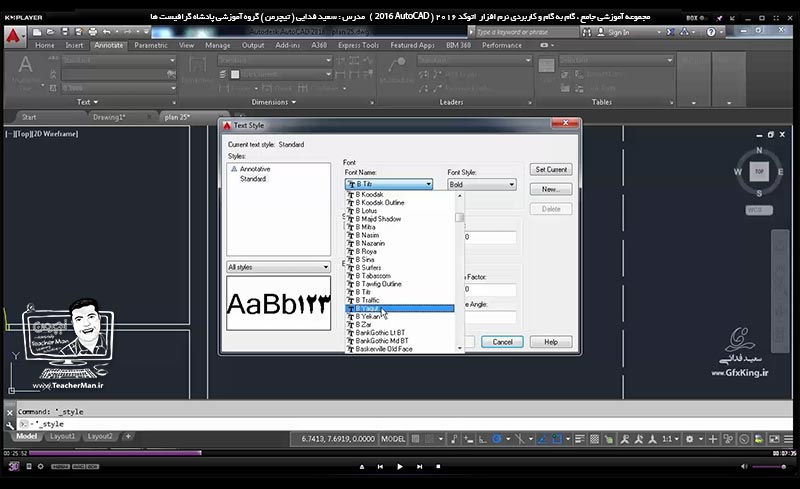Click the Autodesk Exchange X icon

[x=670, y=32]
